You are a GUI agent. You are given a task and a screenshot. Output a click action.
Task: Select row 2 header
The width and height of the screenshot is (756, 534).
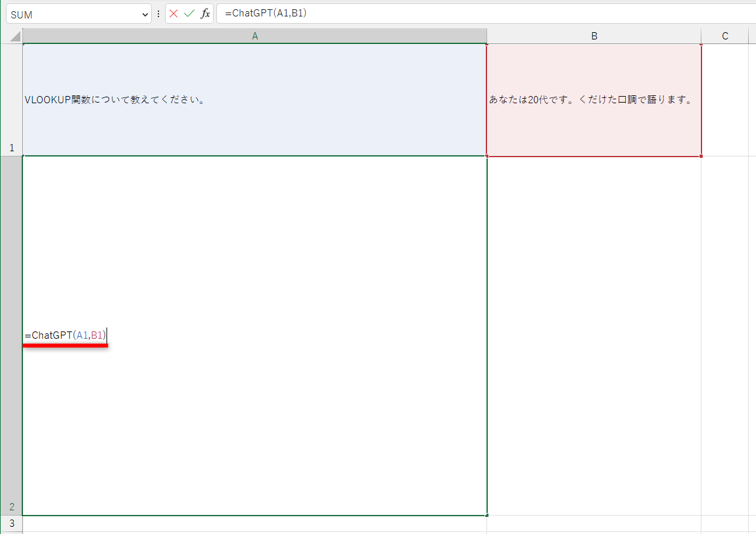click(11, 506)
